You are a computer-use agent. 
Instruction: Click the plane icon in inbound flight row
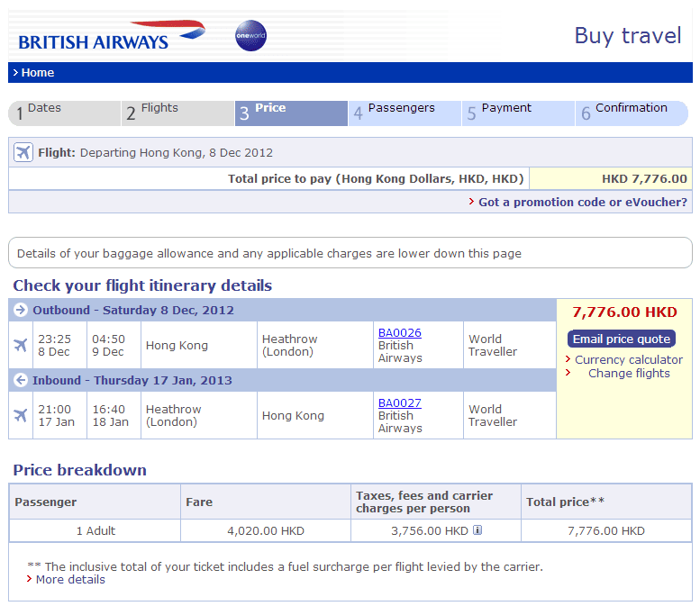pyautogui.click(x=22, y=415)
